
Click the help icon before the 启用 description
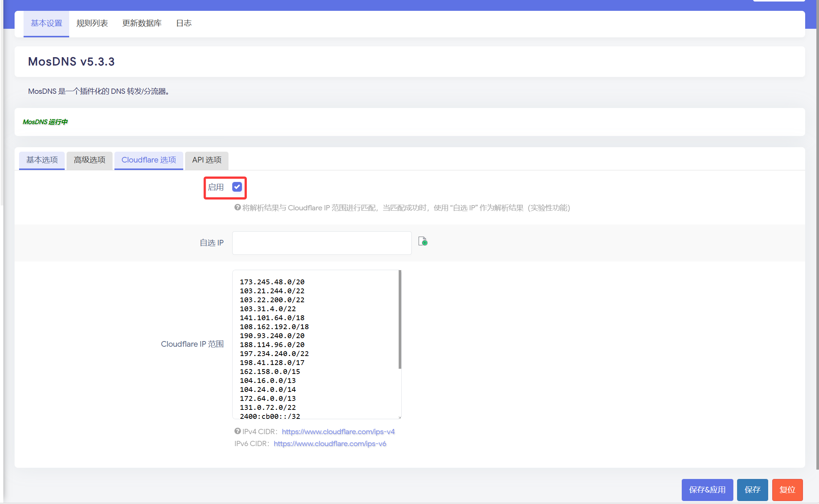pyautogui.click(x=237, y=207)
